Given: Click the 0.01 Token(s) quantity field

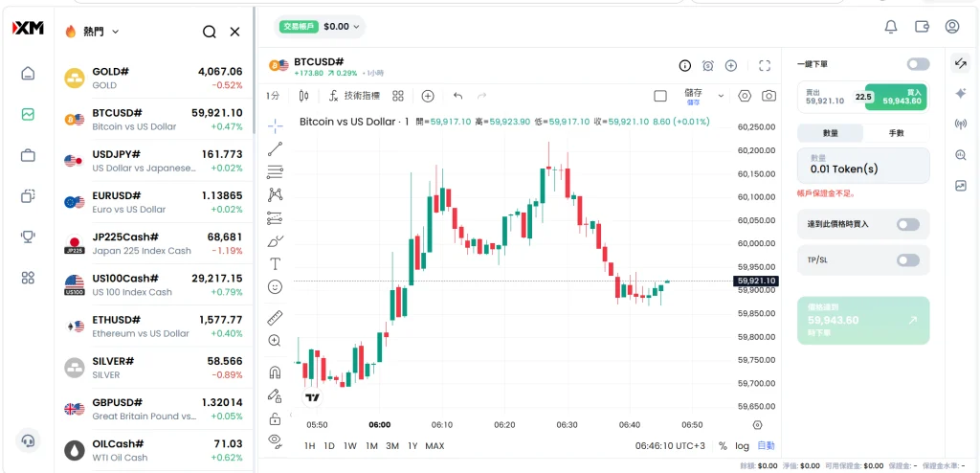Looking at the screenshot, I should point(863,166).
